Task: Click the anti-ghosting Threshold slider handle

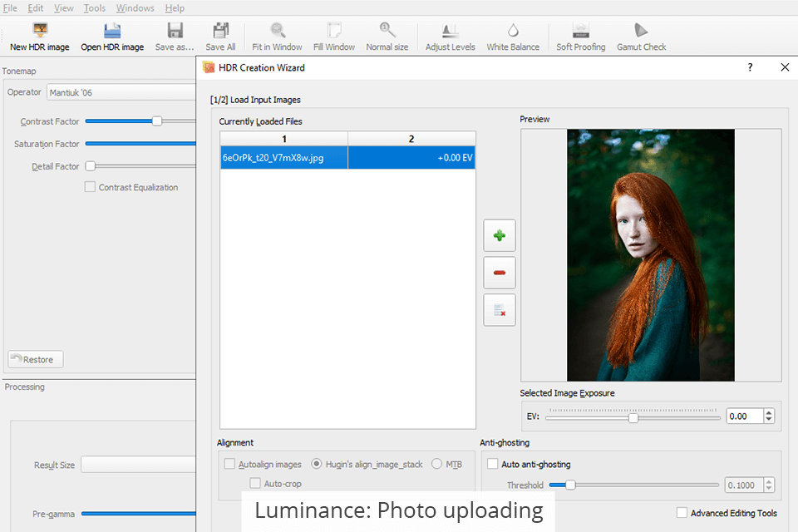Action: pos(570,485)
